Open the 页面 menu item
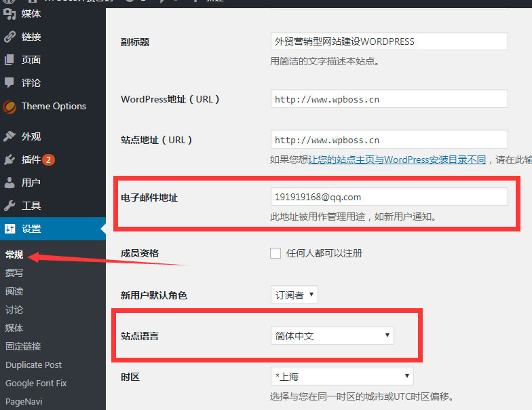 31,60
